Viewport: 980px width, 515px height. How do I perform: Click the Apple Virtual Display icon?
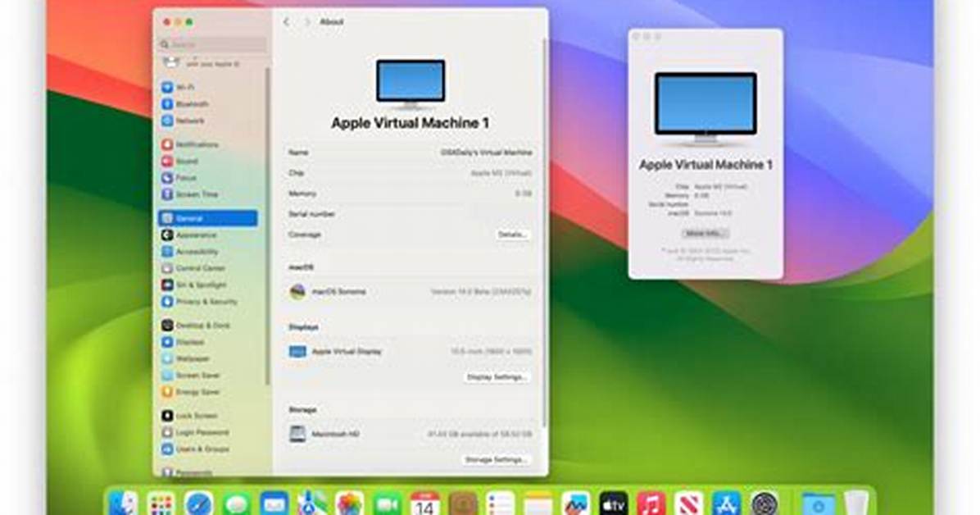(297, 352)
